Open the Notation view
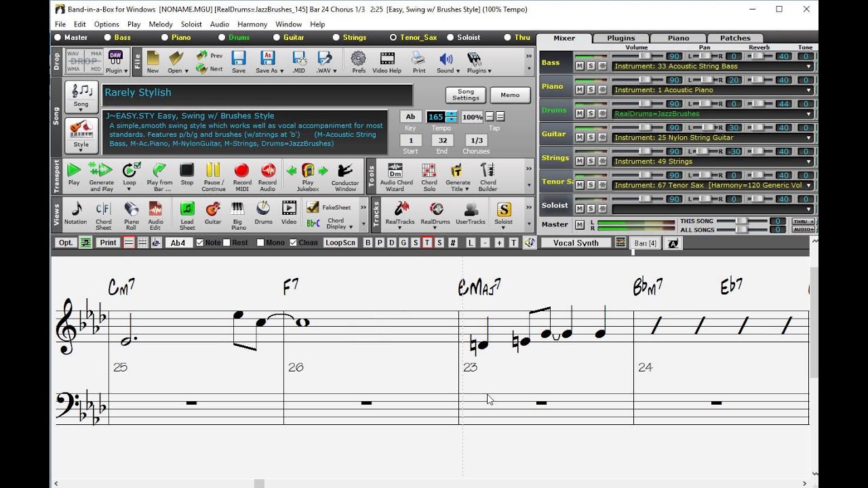 pyautogui.click(x=76, y=213)
